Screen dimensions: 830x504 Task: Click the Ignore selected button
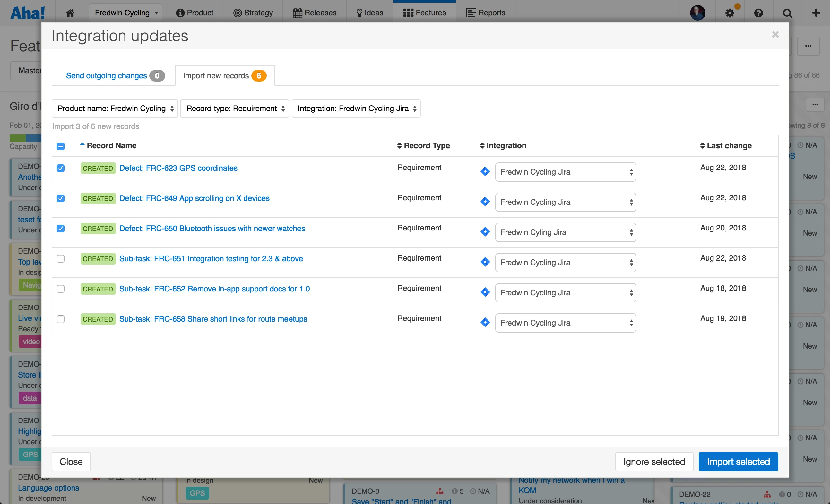click(x=654, y=461)
